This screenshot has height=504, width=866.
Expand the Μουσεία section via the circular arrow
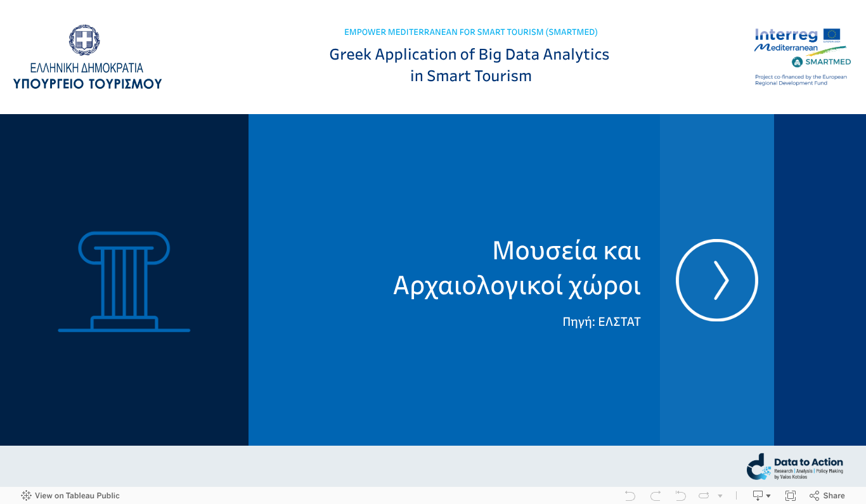pyautogui.click(x=717, y=280)
